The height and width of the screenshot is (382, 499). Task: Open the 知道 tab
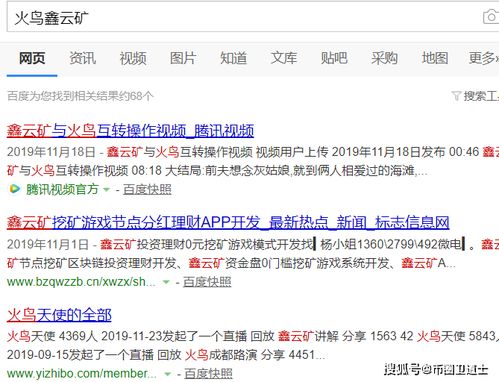coord(233,58)
